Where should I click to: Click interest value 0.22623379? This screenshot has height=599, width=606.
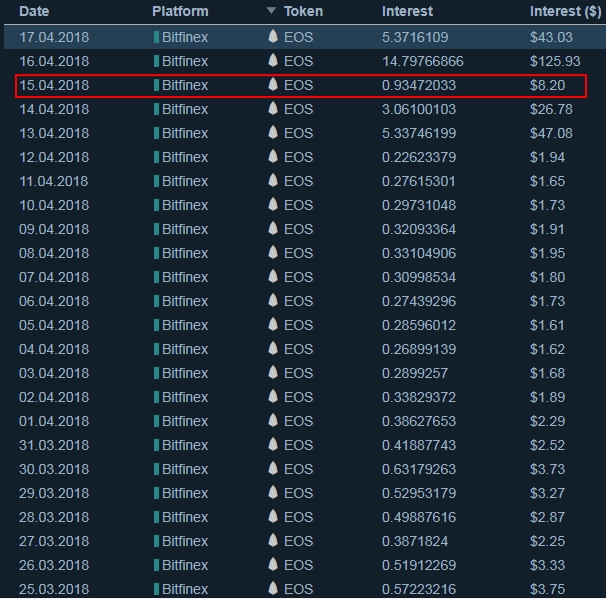(x=419, y=157)
